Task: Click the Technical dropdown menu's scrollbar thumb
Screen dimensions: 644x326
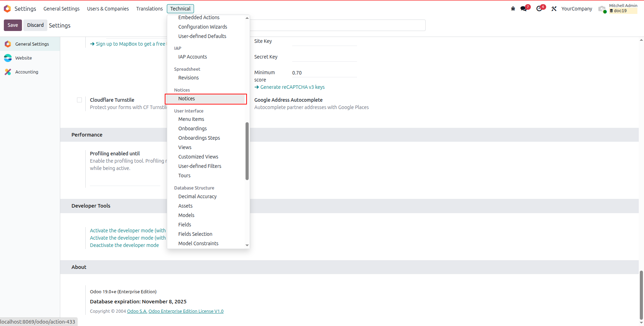Action: pyautogui.click(x=247, y=151)
